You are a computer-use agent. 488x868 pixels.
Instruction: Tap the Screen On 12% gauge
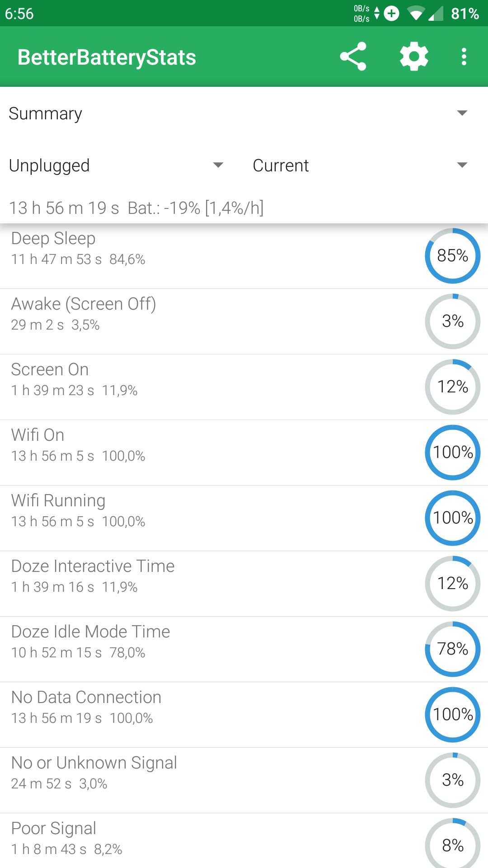[x=452, y=387]
